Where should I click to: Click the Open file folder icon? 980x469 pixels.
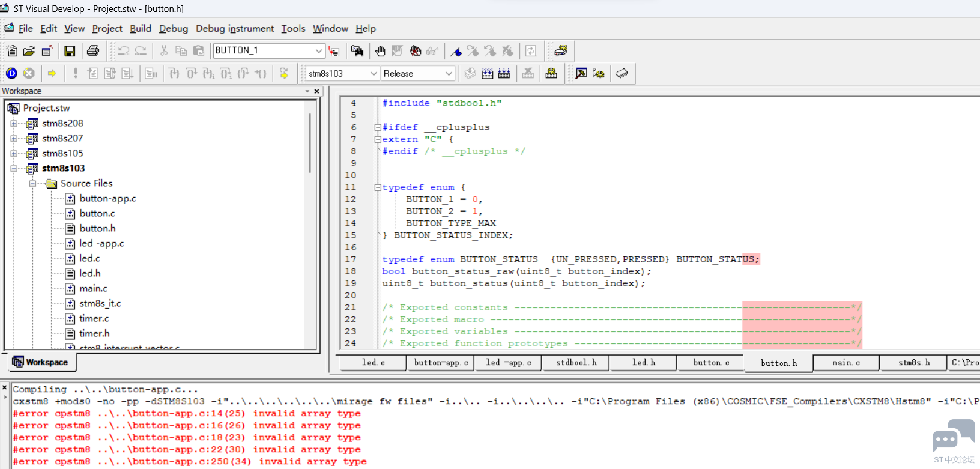point(29,51)
